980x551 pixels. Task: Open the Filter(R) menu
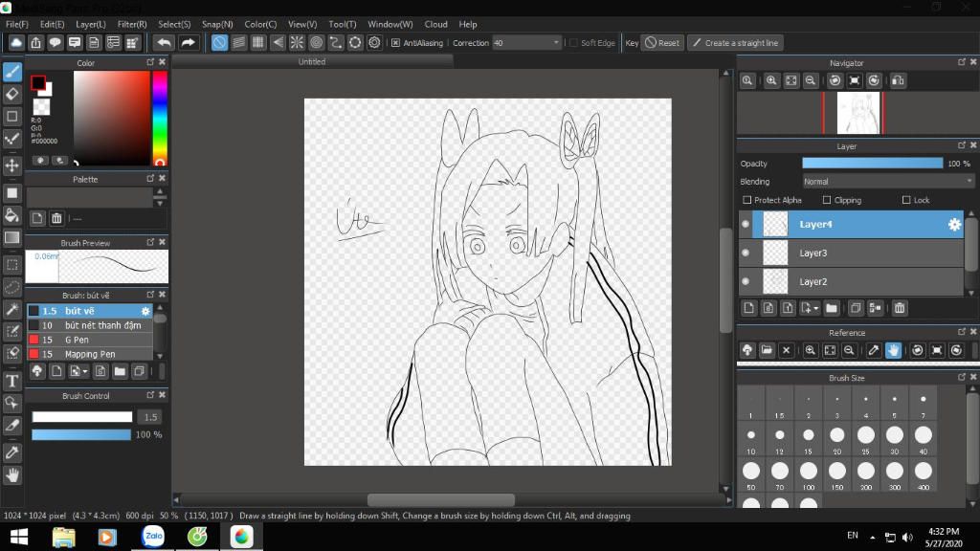point(132,24)
